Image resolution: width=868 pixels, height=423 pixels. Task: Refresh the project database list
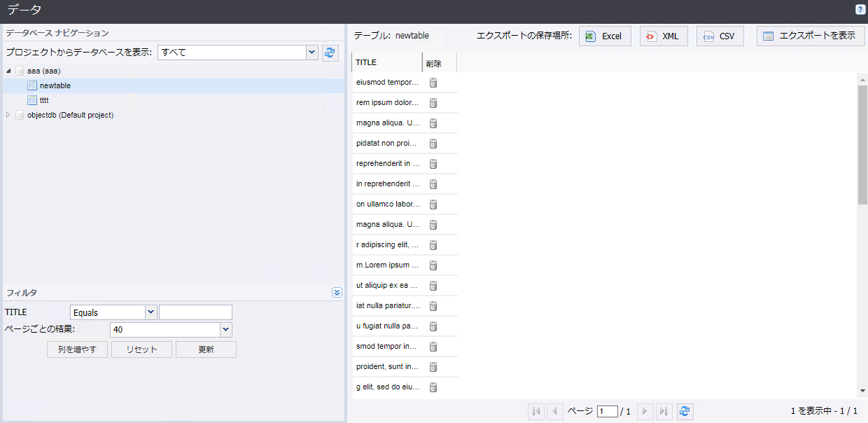pos(330,53)
